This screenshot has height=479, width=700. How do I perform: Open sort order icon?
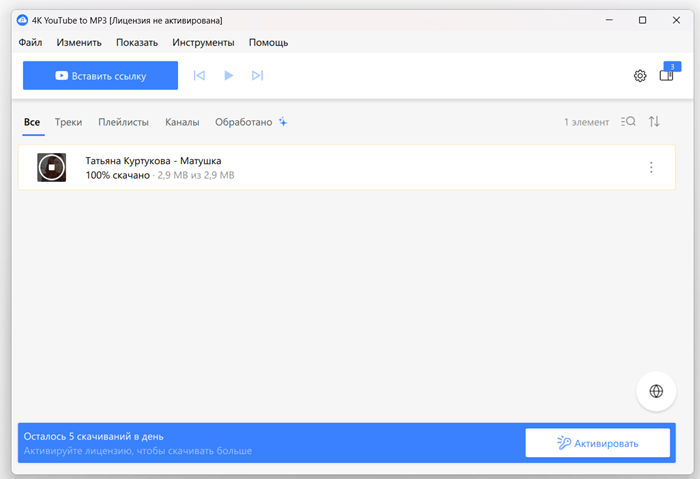[654, 121]
